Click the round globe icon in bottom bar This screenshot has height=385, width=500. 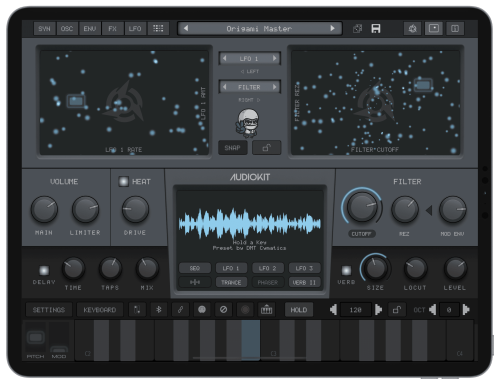(x=202, y=310)
